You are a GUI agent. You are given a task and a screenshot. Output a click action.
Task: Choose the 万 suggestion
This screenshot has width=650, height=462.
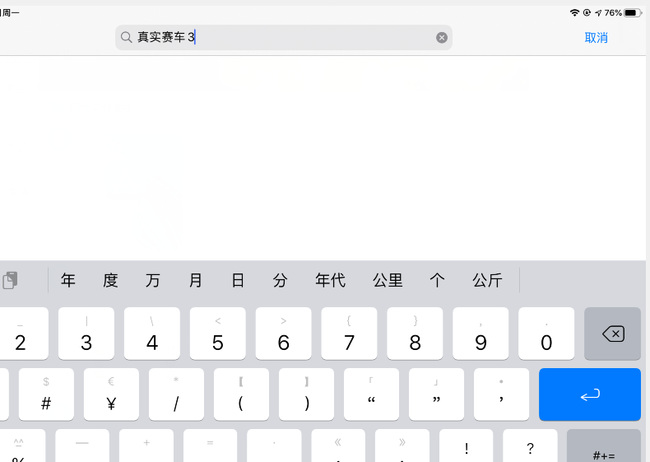[x=153, y=280]
